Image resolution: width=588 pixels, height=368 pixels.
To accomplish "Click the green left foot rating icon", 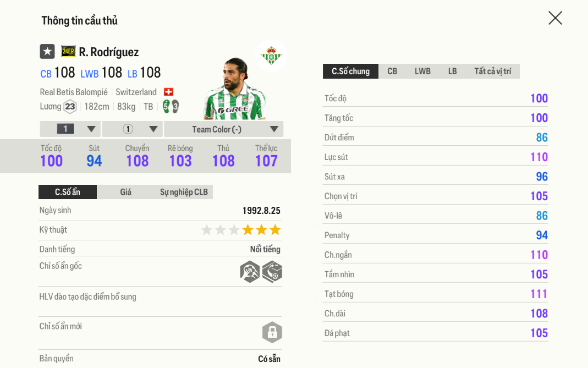I will pyautogui.click(x=166, y=106).
